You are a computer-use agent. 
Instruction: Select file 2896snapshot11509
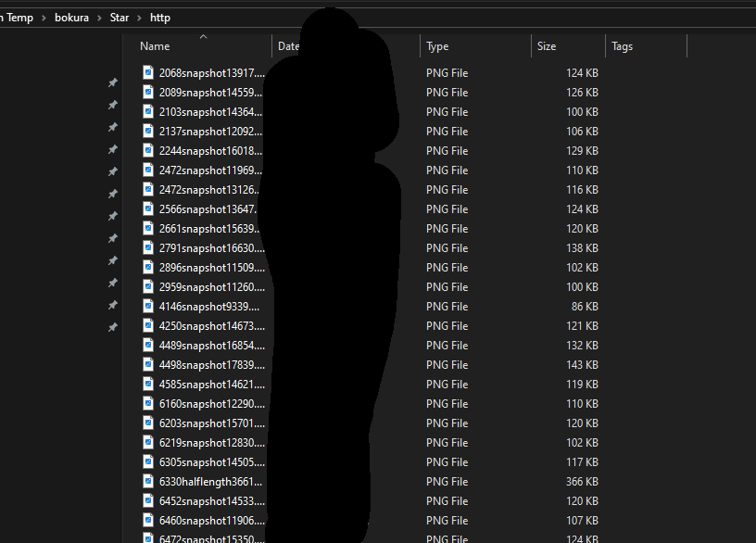[x=212, y=268]
